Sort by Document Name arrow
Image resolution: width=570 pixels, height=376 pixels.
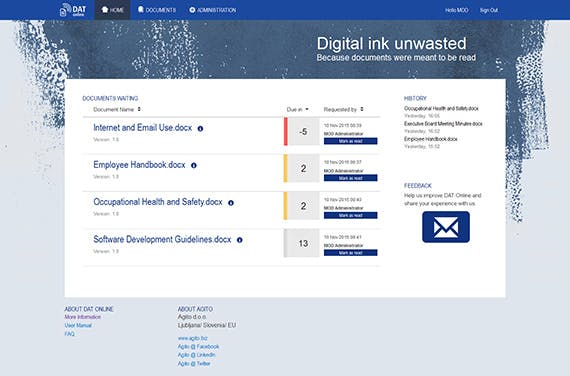pyautogui.click(x=139, y=109)
